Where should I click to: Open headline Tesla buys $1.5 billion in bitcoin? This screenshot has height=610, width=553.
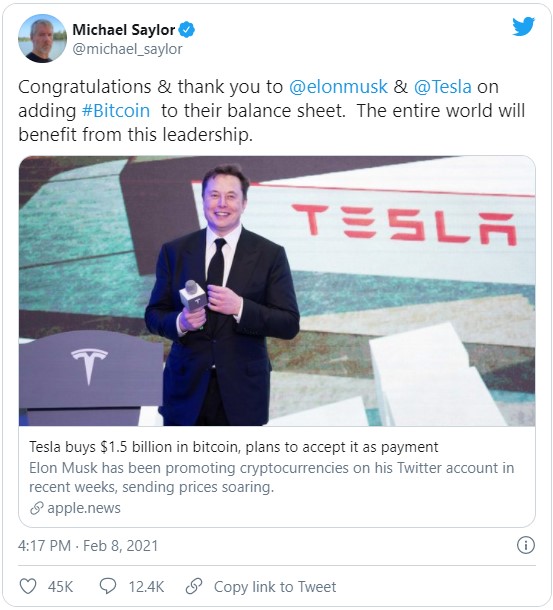pyautogui.click(x=233, y=447)
